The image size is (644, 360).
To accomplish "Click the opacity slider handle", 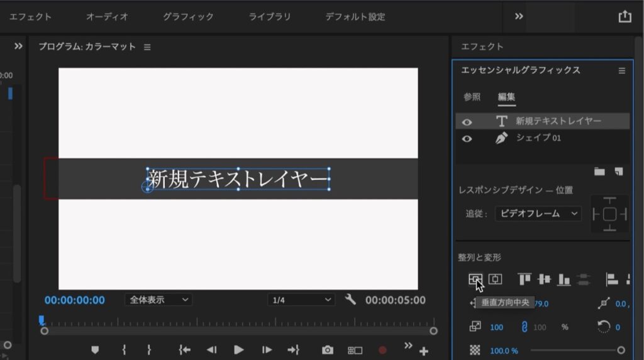I will point(621,350).
